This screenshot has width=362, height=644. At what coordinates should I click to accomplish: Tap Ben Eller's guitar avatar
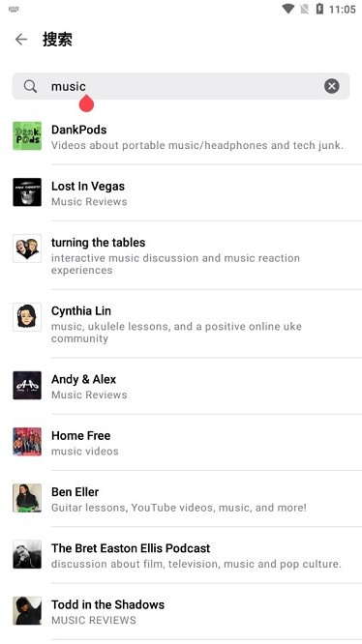[27, 498]
